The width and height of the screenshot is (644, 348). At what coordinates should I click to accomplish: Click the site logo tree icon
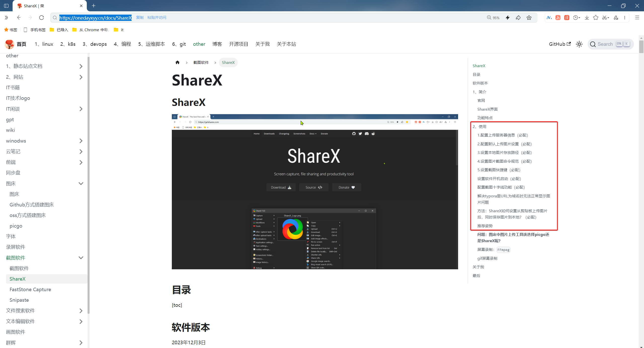click(x=10, y=44)
